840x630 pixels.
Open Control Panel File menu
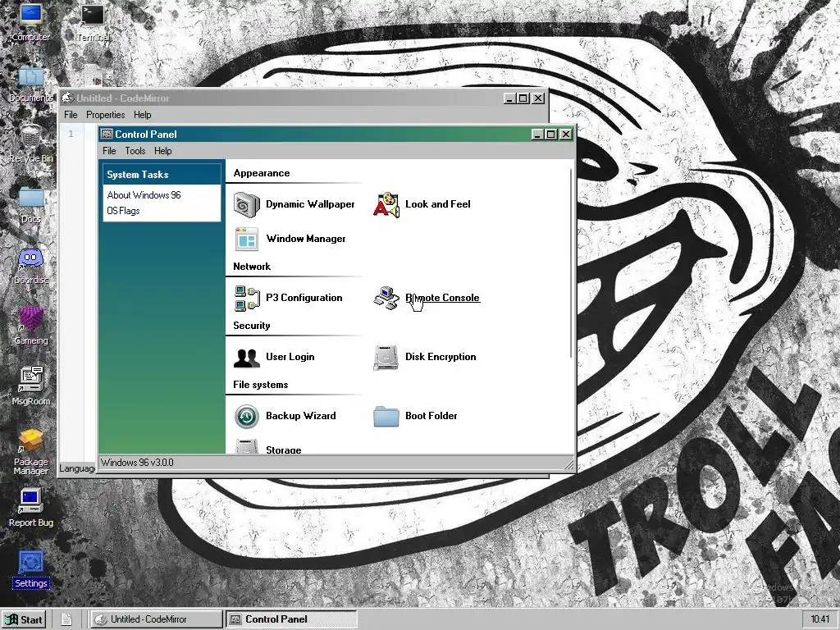109,151
